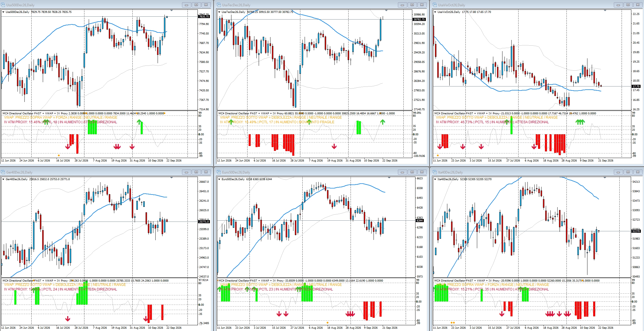Viewport: 644px width, 331px height.
Task: Expand the triangle beside UsaTecDec26,Daily label
Action: [219, 12]
